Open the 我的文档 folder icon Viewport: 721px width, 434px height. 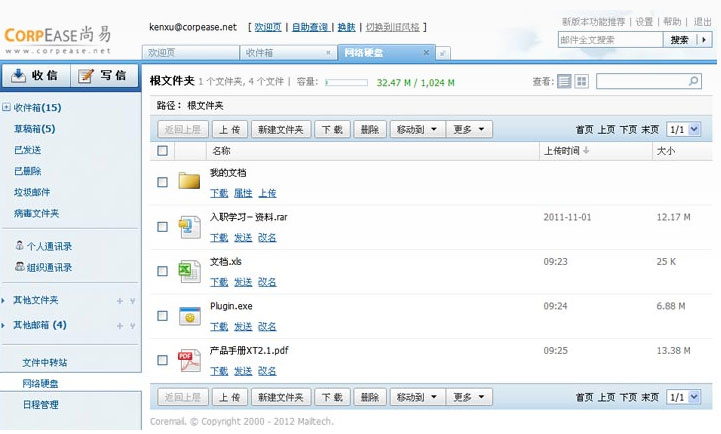[x=189, y=181]
